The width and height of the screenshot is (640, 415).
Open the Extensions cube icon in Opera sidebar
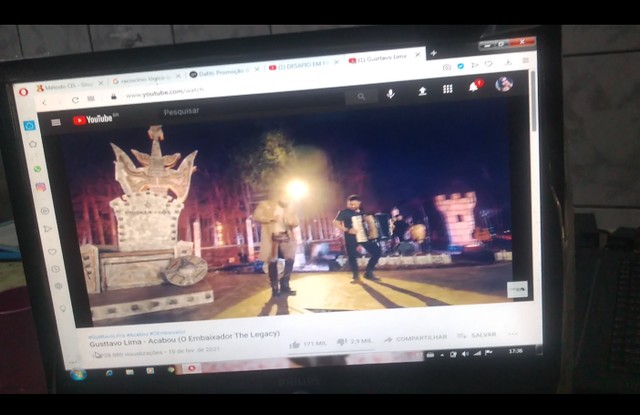(59, 286)
